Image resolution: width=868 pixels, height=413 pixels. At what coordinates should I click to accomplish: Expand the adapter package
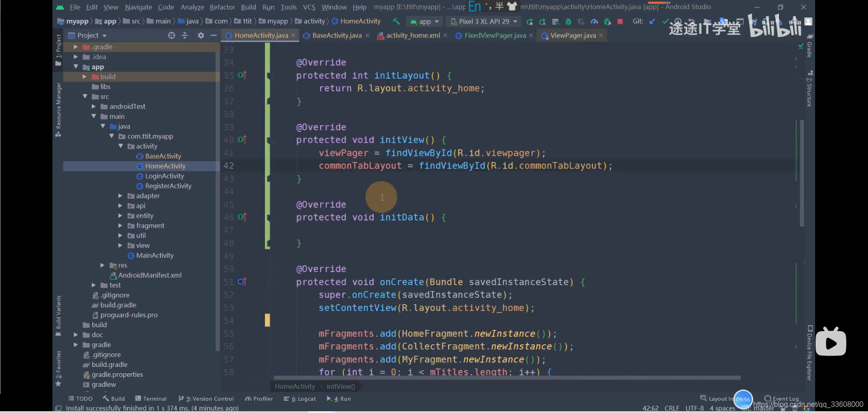tap(120, 196)
